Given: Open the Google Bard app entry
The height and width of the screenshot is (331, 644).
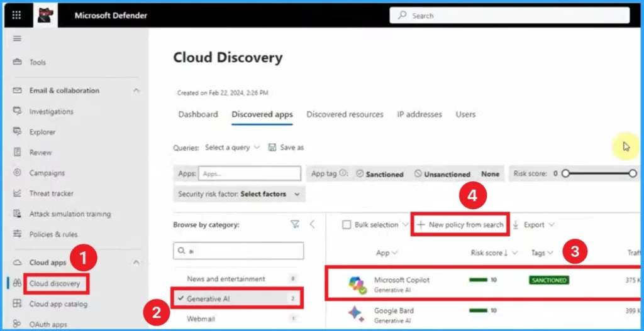Looking at the screenshot, I should point(394,310).
